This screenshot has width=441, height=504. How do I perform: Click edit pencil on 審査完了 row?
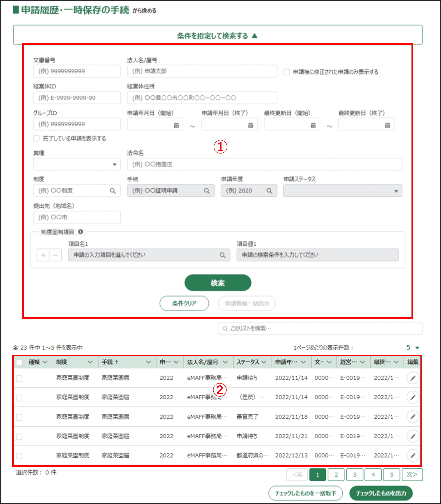point(413,417)
